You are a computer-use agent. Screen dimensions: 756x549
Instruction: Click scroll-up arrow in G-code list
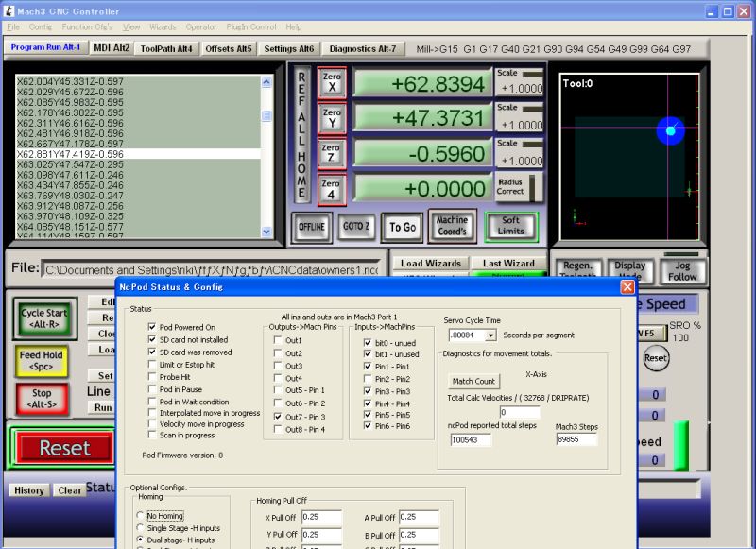click(266, 82)
